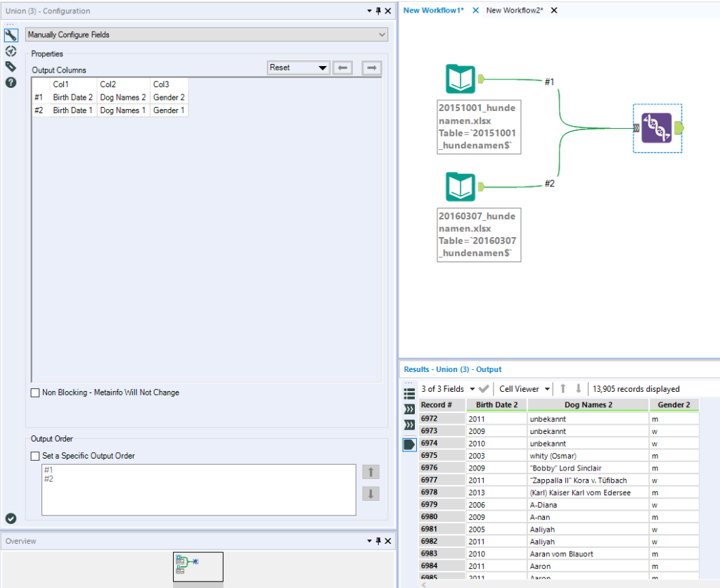The width and height of the screenshot is (720, 588).
Task: Pin the Union Configuration panel
Action: pos(378,11)
